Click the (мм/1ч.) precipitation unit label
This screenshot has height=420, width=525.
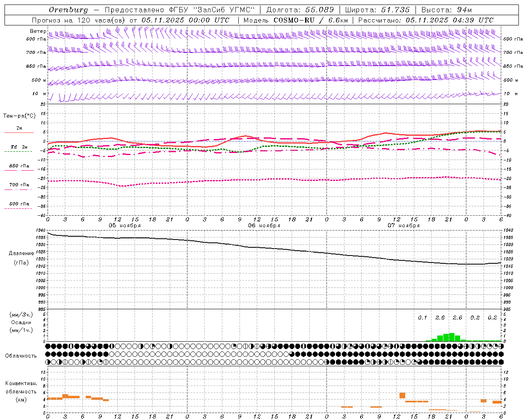point(21,331)
